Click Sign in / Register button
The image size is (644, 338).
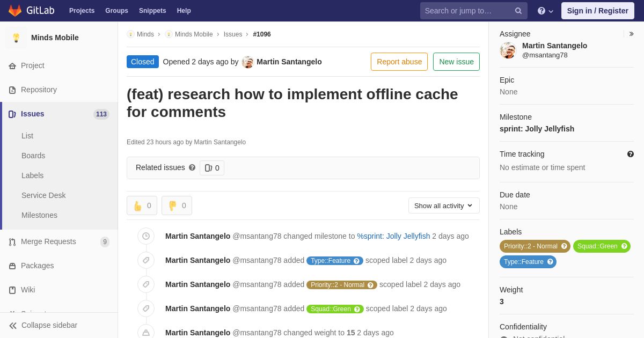point(598,11)
